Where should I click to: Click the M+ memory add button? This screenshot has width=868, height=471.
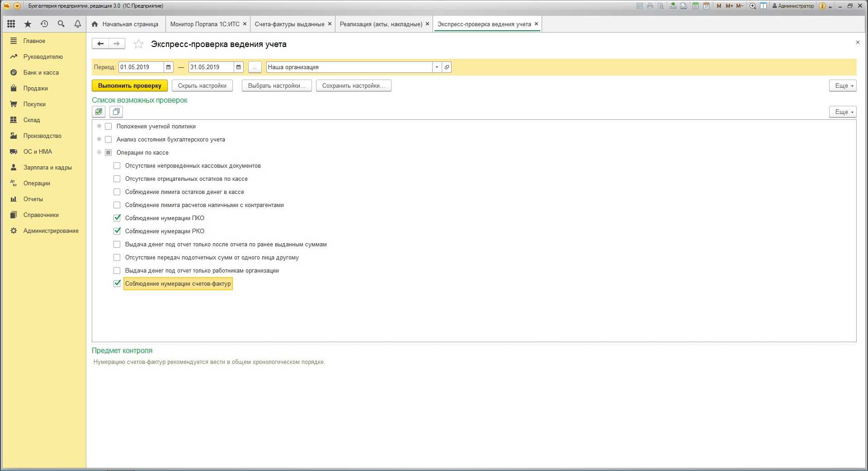(x=729, y=6)
